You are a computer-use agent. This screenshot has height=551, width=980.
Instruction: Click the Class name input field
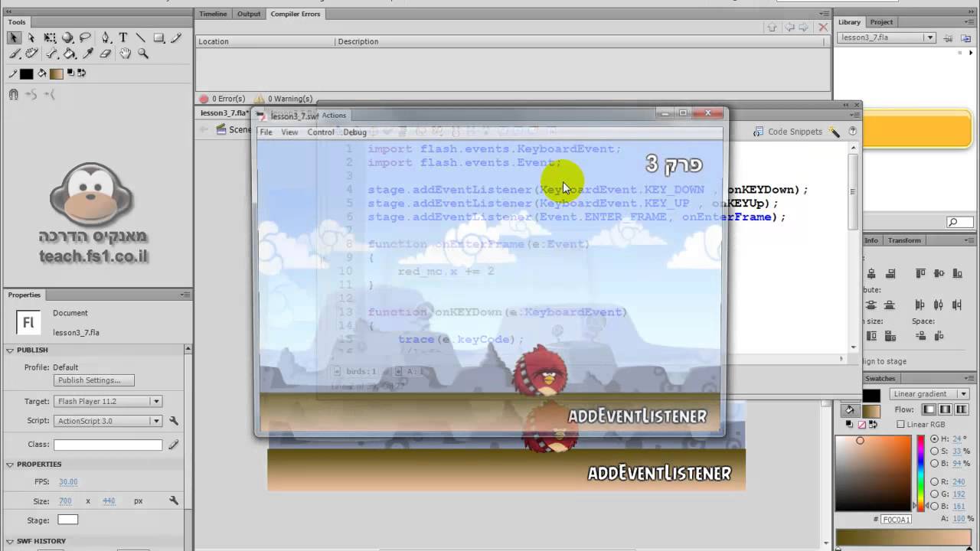108,445
